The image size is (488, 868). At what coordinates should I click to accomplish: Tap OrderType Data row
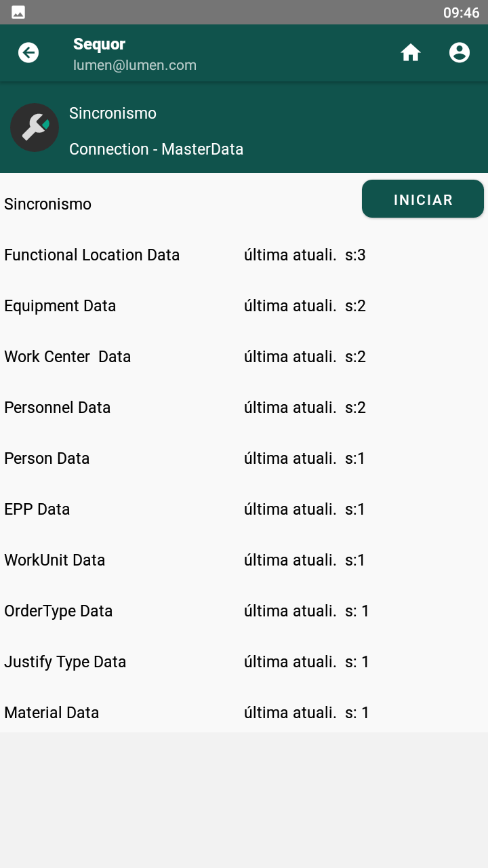point(244,611)
